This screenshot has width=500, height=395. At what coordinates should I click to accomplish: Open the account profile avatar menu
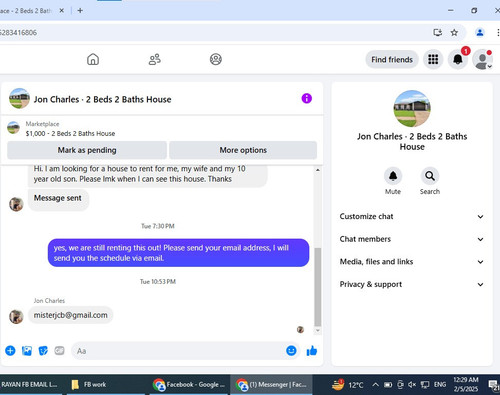(482, 59)
